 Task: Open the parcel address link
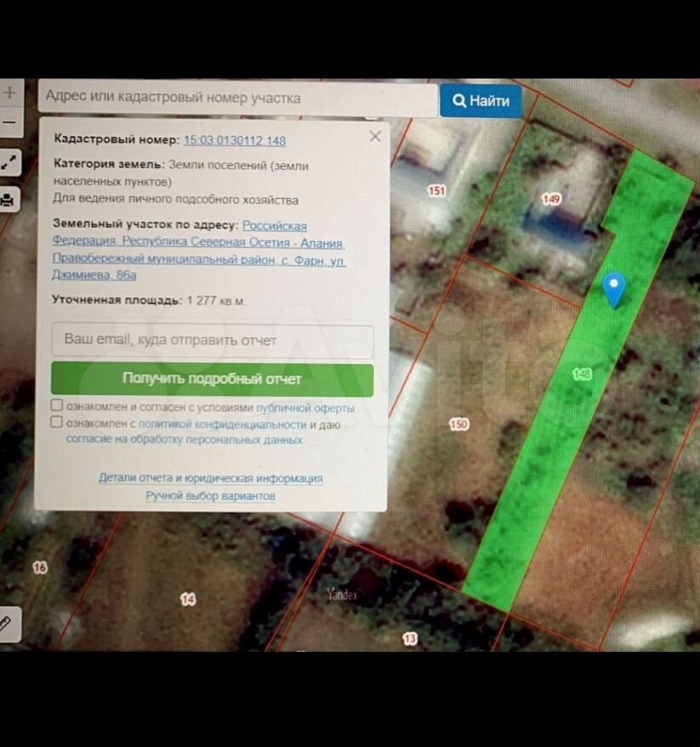point(199,250)
